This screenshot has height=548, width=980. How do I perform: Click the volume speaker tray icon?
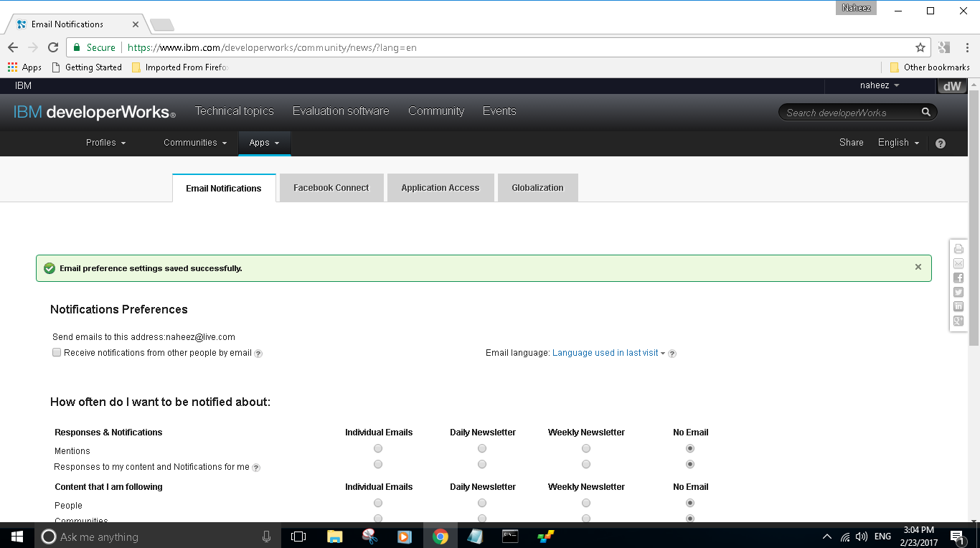862,537
